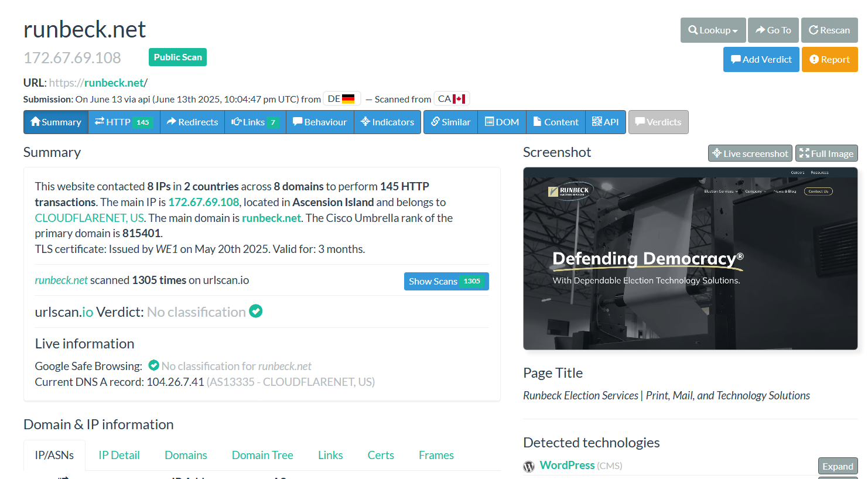Switch to the HTTP tab
868x479 pixels.
tap(124, 122)
